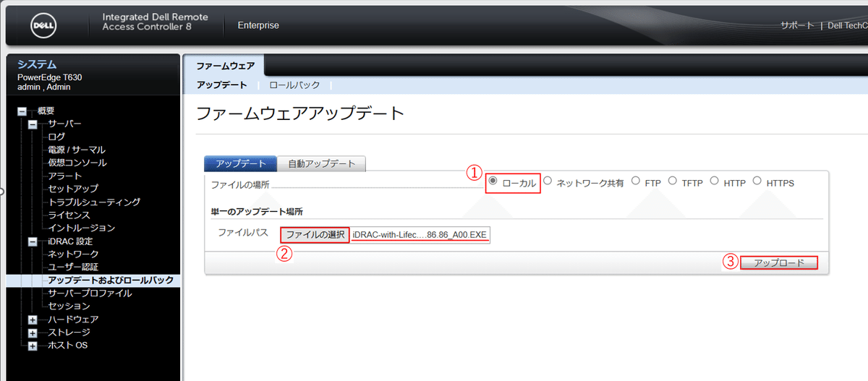
Task: Collapse the iDRAC 設定 tree node
Action: 33,241
